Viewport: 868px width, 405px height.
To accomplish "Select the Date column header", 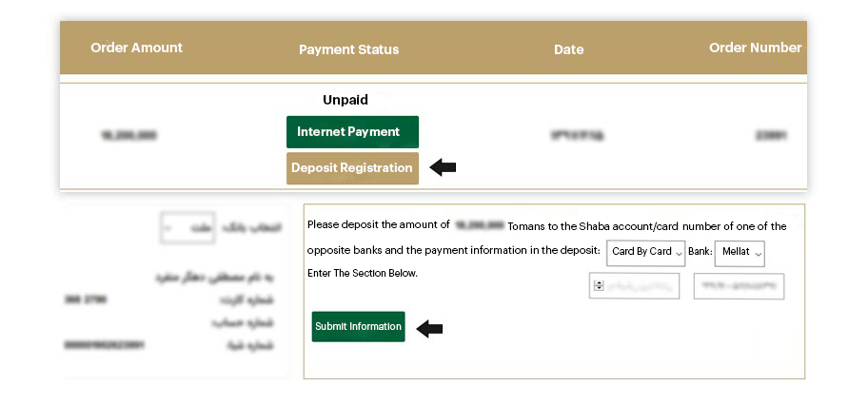I will (568, 49).
